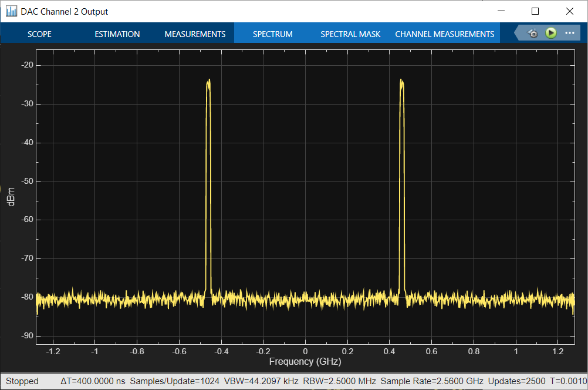Image resolution: width=588 pixels, height=390 pixels.
Task: Click the Sample Rate status bar readout
Action: (x=431, y=381)
